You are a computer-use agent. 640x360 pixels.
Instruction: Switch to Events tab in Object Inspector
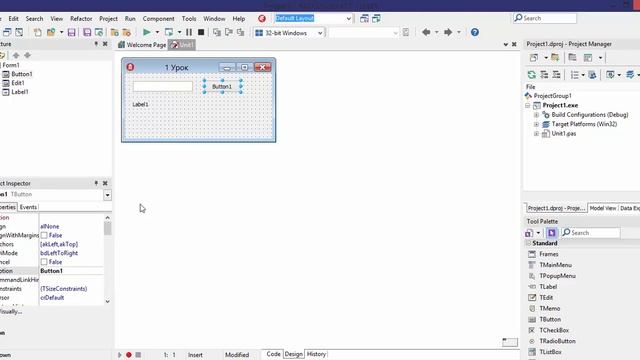[x=28, y=207]
